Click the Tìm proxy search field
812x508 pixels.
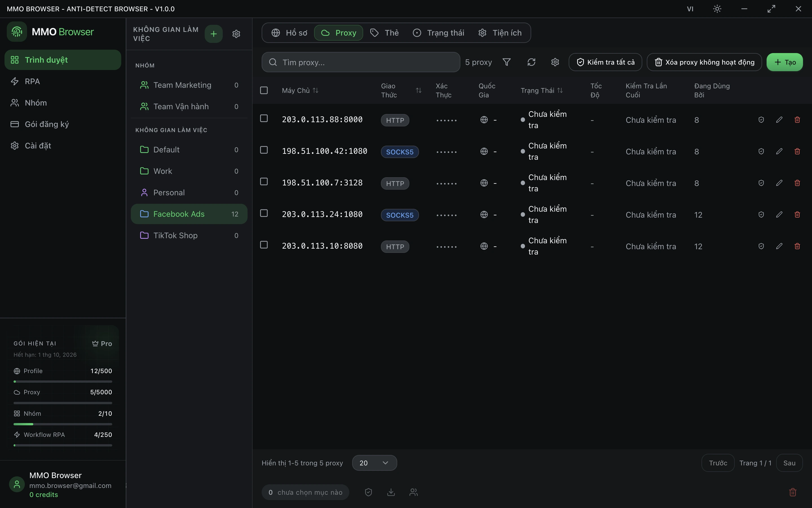(x=361, y=62)
